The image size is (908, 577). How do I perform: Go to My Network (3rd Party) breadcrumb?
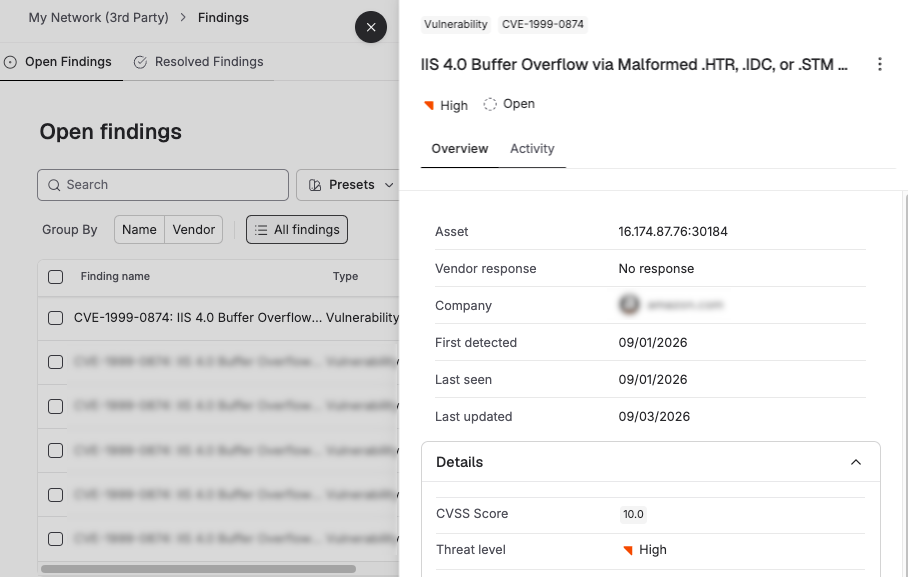click(x=98, y=18)
